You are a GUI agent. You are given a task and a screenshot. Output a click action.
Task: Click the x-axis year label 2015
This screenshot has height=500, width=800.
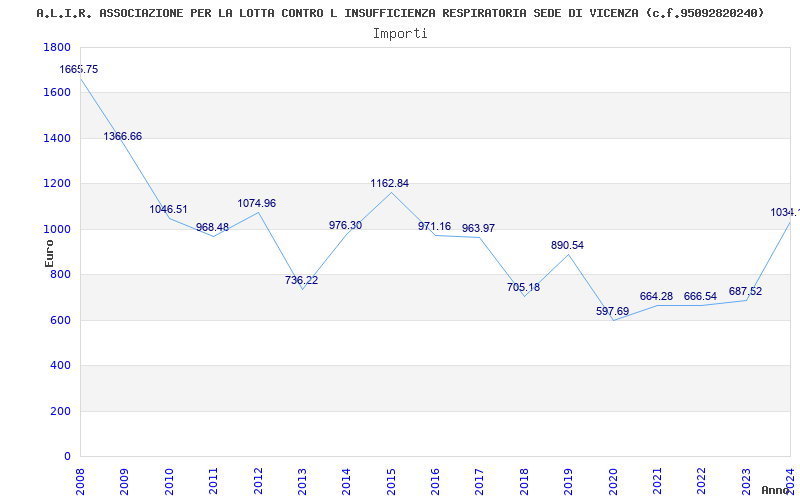391,481
